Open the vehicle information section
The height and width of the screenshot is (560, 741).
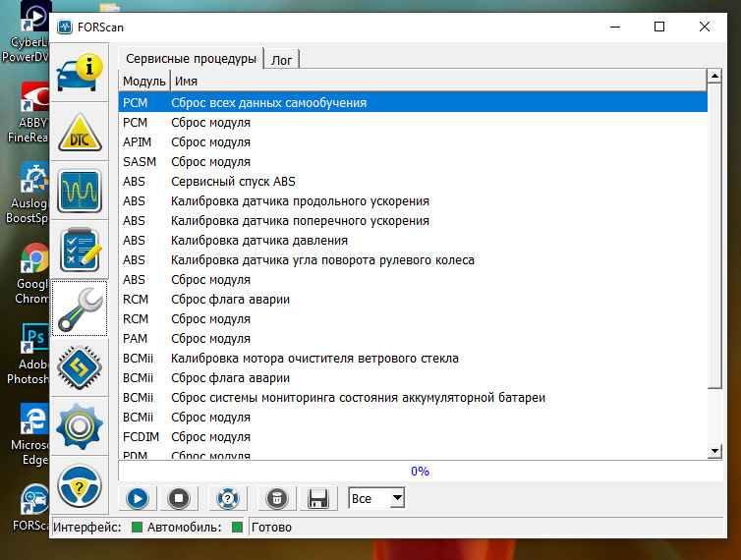point(80,73)
